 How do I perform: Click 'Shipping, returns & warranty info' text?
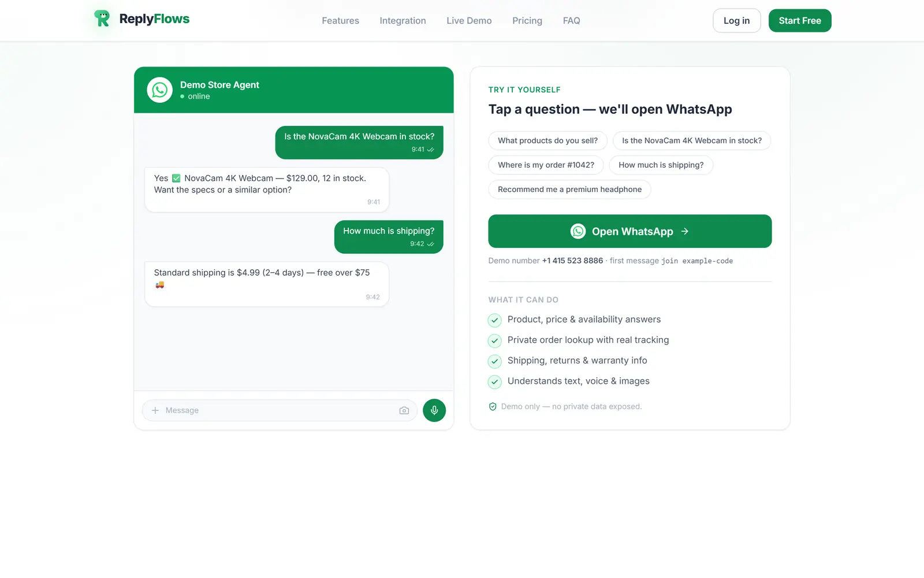(x=577, y=360)
